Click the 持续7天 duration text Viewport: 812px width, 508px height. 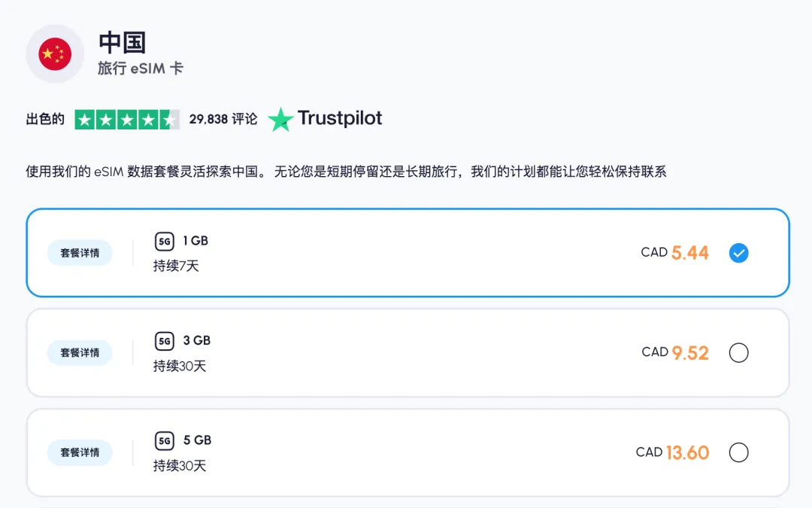176,266
